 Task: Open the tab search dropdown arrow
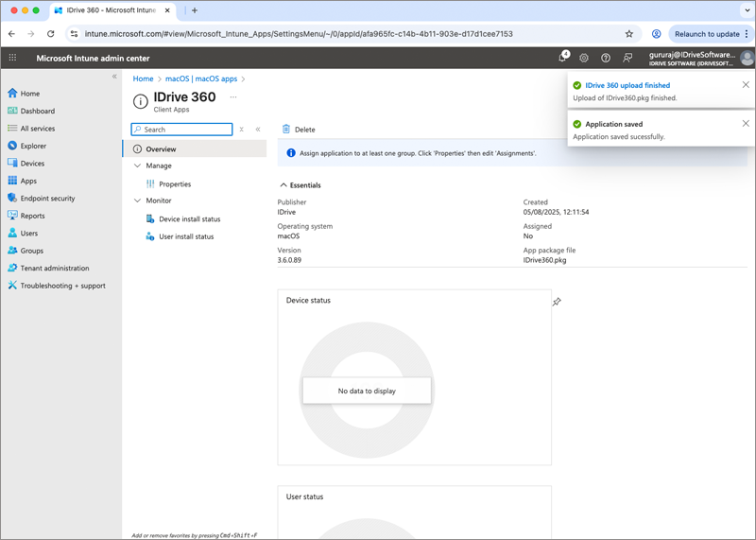747,10
